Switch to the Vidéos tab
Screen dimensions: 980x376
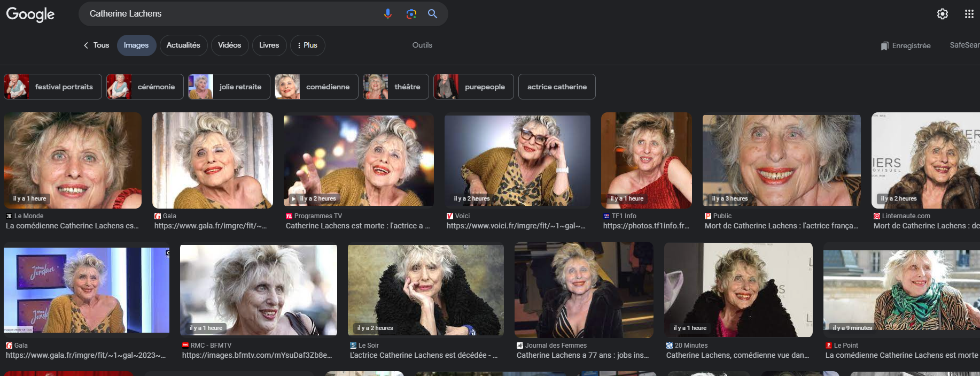229,45
